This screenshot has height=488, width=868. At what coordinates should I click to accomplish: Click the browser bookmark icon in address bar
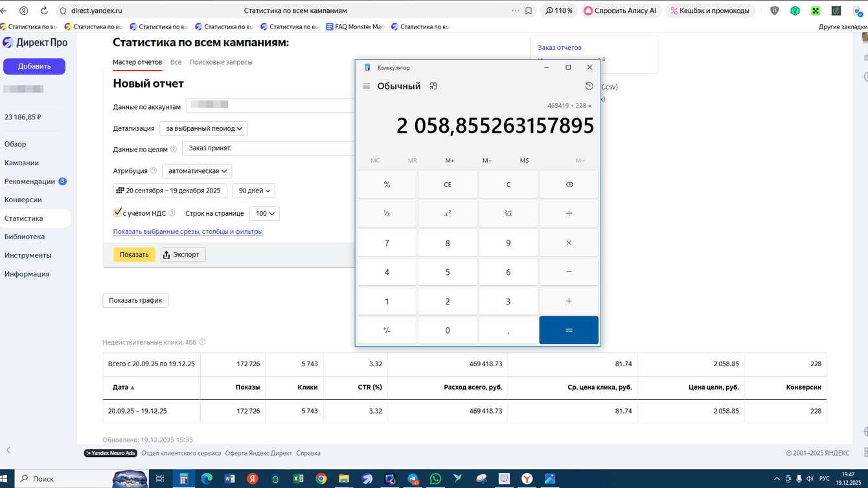tap(529, 10)
